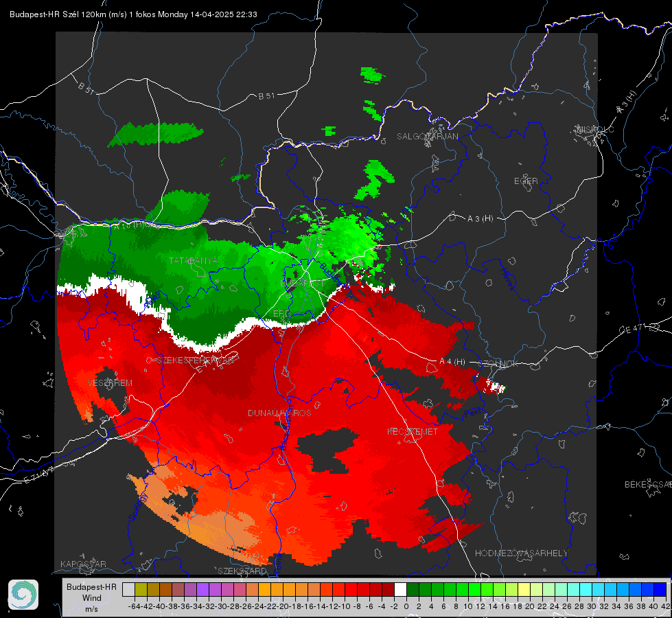
Task: Pick the dark green swatch between 0 and 2
Action: coord(413,589)
